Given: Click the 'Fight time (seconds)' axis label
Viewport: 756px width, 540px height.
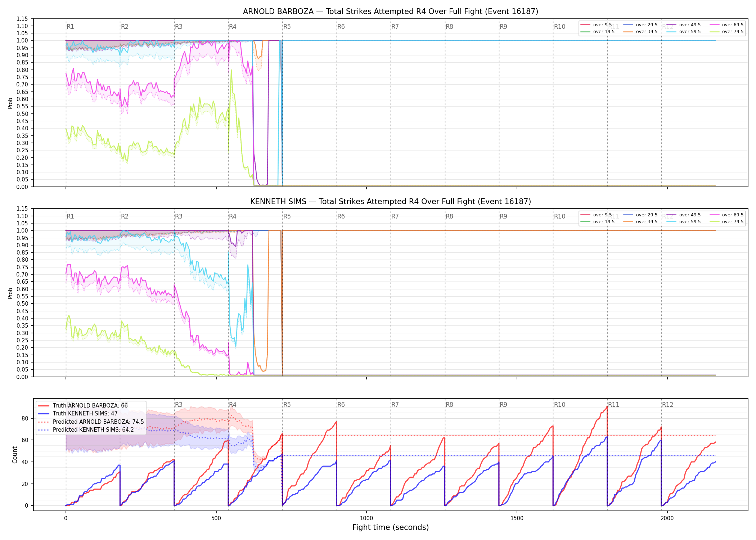Looking at the screenshot, I should pos(391,527).
